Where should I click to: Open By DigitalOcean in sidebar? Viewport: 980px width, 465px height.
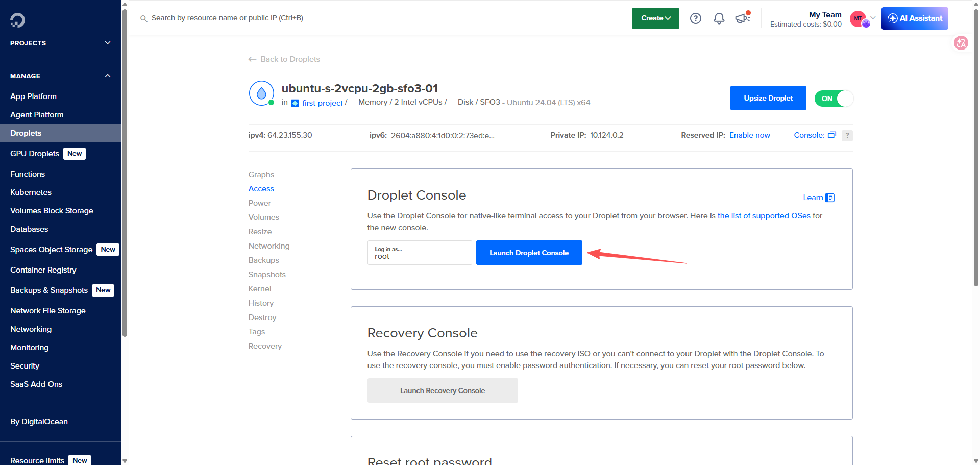click(39, 422)
